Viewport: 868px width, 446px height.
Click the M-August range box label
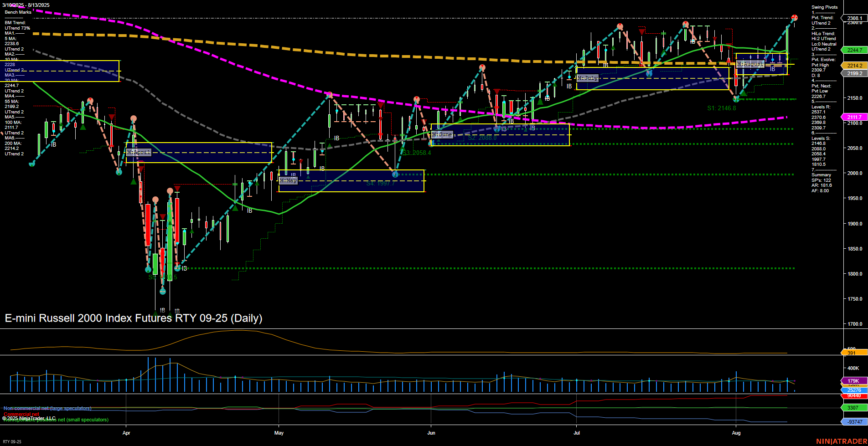pos(750,64)
